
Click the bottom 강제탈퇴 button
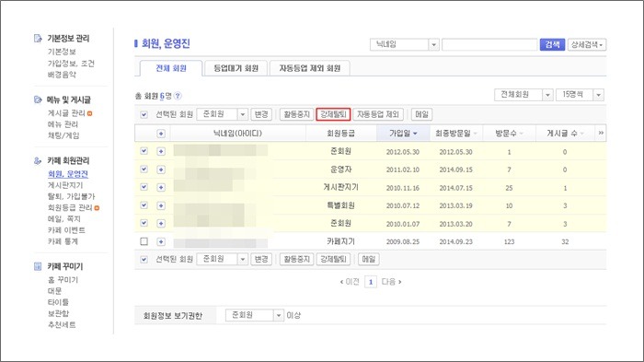(333, 259)
